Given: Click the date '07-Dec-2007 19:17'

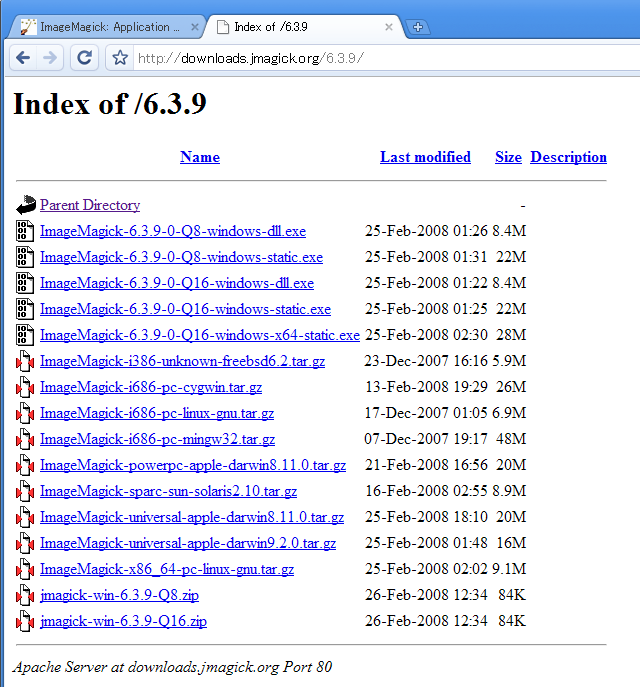Looking at the screenshot, I should point(426,439).
